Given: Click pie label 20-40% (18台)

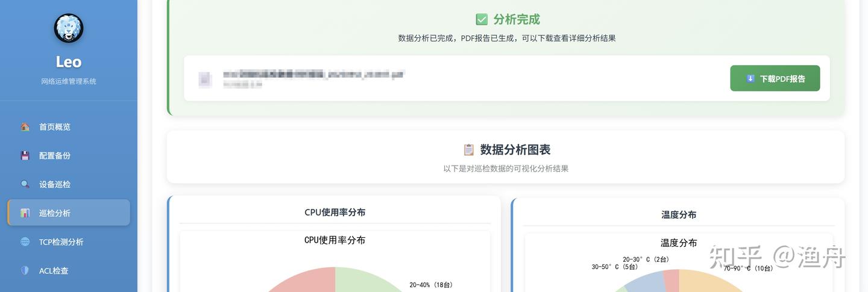Looking at the screenshot, I should (431, 285).
